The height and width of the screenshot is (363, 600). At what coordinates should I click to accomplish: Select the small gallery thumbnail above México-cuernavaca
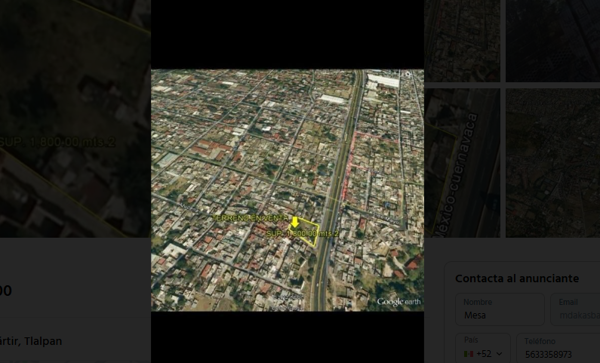pos(462,41)
